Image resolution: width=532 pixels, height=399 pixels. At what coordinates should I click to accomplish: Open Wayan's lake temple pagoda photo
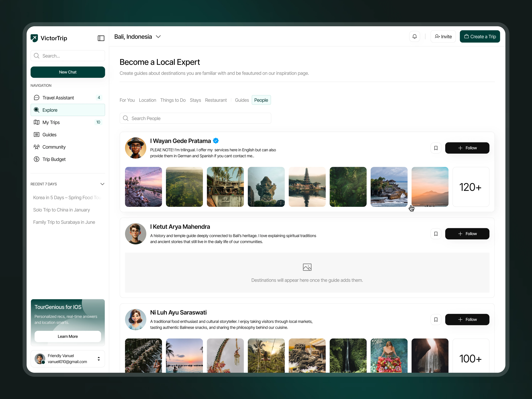[307, 187]
